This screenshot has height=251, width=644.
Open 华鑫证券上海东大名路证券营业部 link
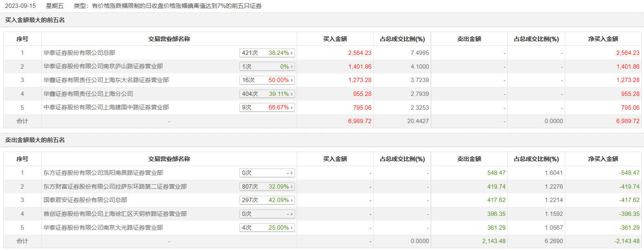pos(106,80)
